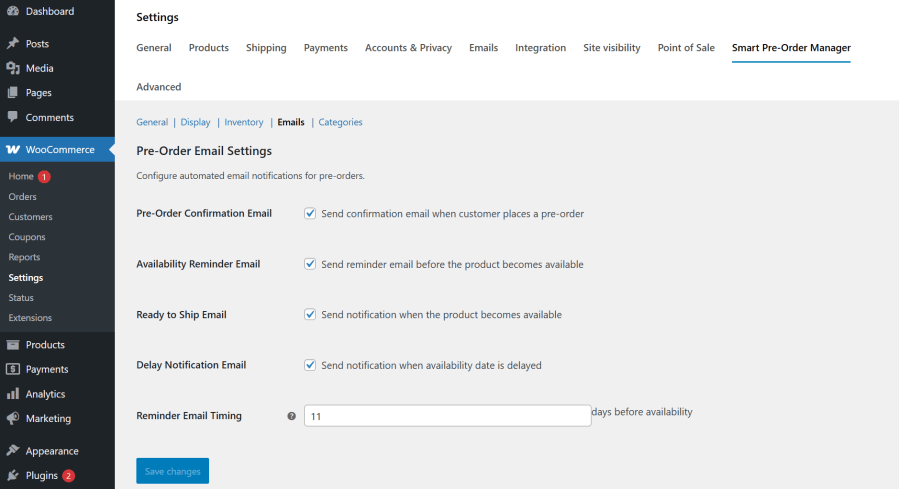The image size is (899, 489).
Task: Switch to the Products settings tab
Action: (x=209, y=48)
